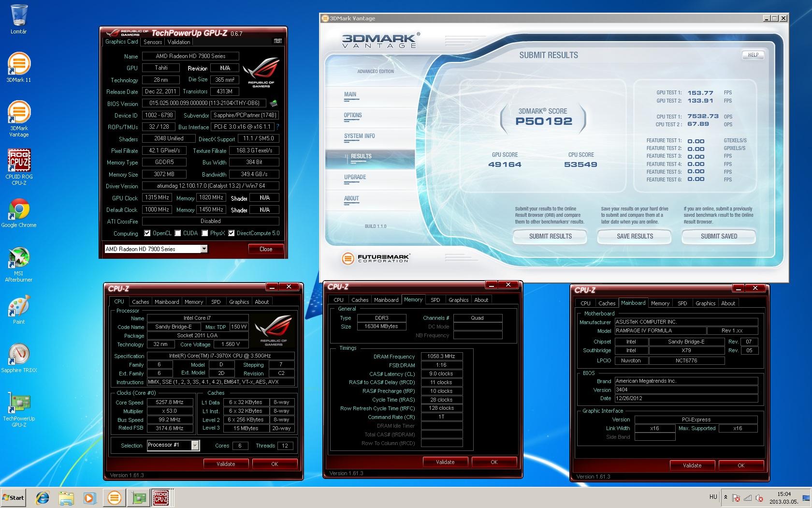The image size is (812, 508).
Task: Toggle the PhysX checkbox in GPU-Z
Action: (205, 233)
